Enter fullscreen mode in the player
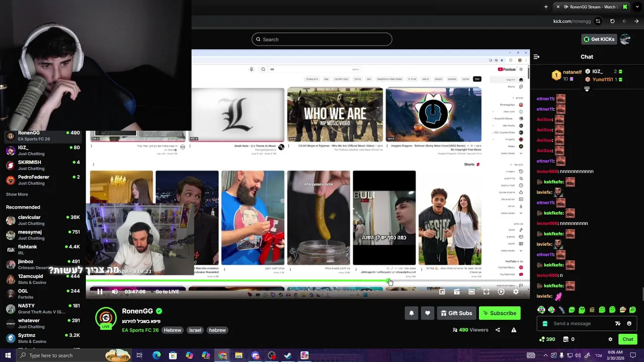 tap(486, 292)
